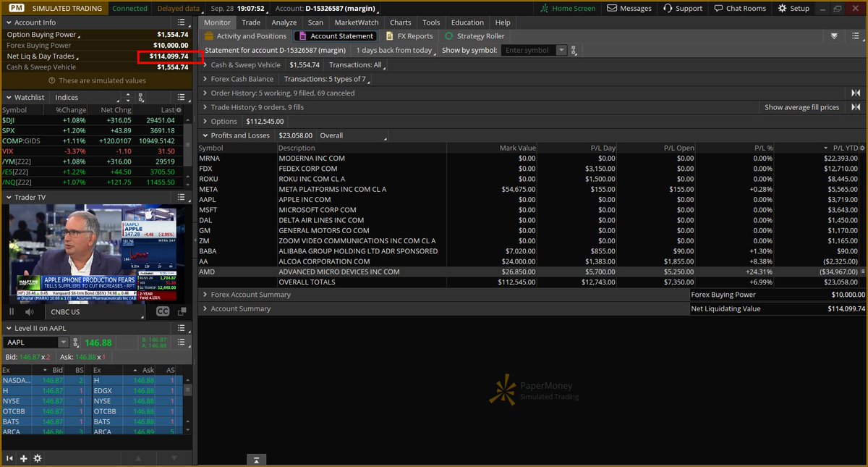Open Transactions: 5 types of 7 dropdown
This screenshot has height=467, width=868.
[x=328, y=79]
